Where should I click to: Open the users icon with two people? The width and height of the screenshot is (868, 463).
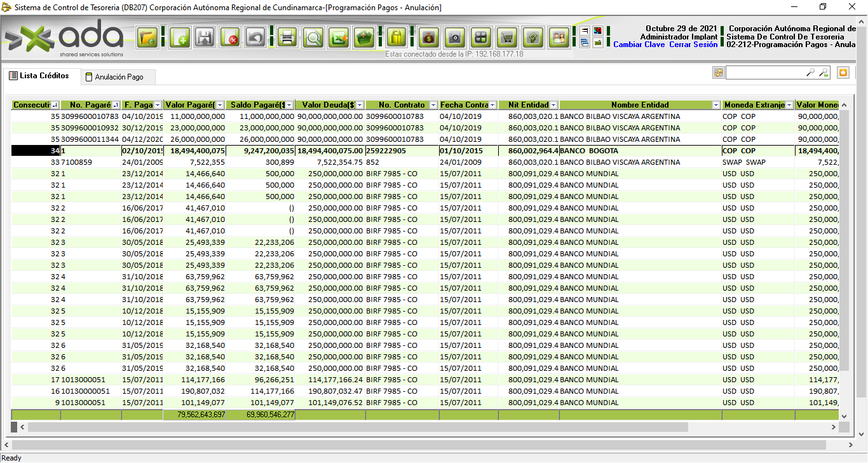[560, 38]
